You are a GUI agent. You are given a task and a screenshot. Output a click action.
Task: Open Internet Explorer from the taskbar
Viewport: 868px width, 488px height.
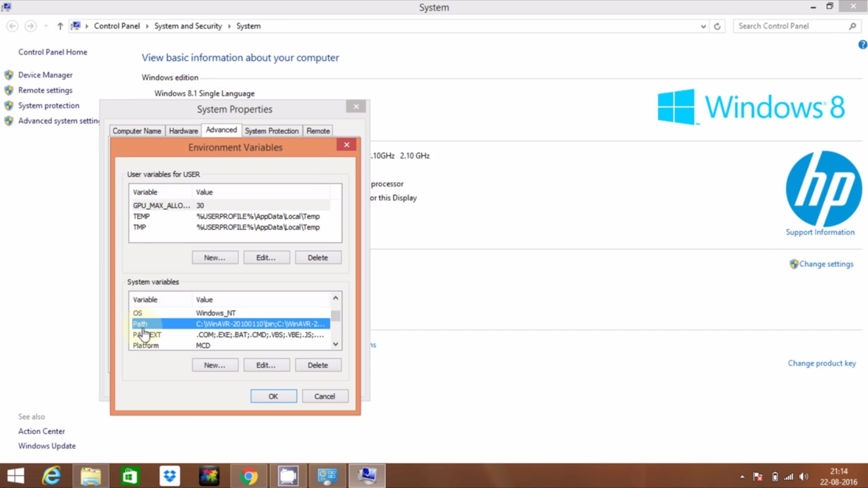coord(51,476)
